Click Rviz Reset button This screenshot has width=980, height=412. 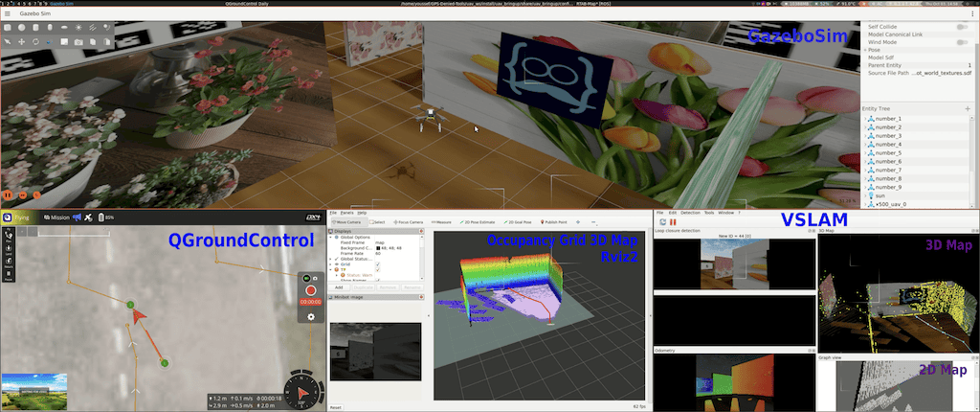(x=336, y=407)
